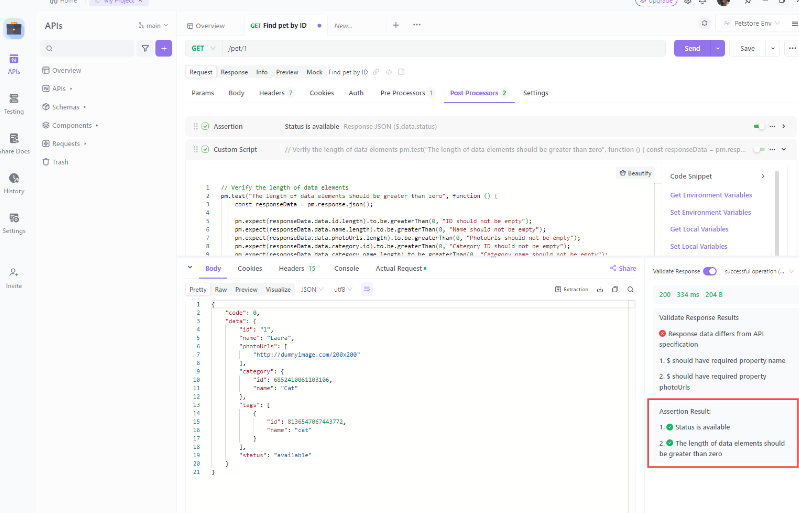Switch to the Pre Processors tab
Viewport: 799px width, 513px height.
click(407, 93)
